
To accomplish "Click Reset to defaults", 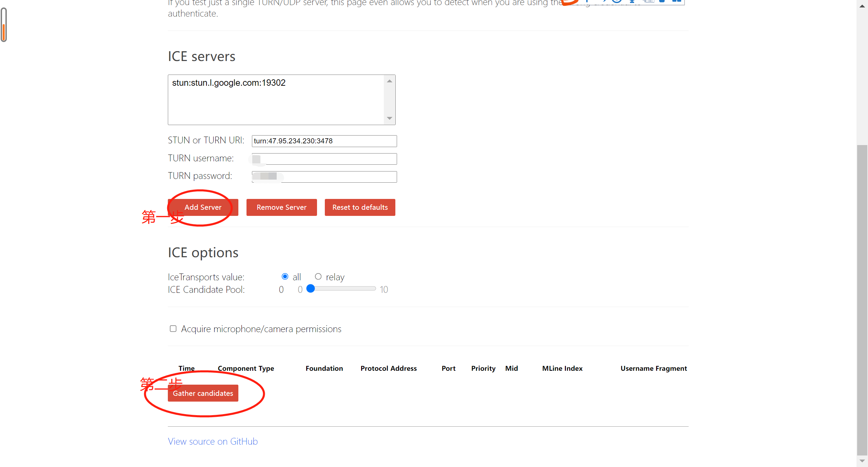I will pyautogui.click(x=360, y=207).
